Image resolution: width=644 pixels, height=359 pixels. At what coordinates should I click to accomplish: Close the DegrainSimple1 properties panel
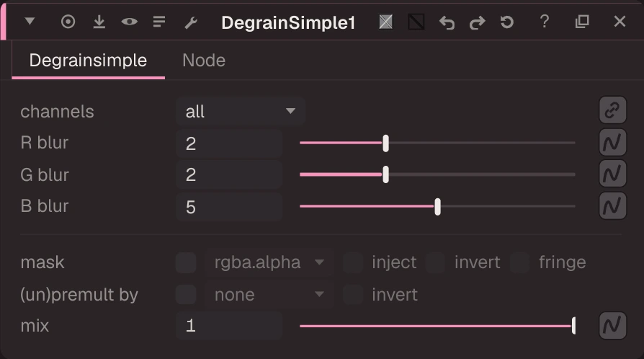click(620, 22)
